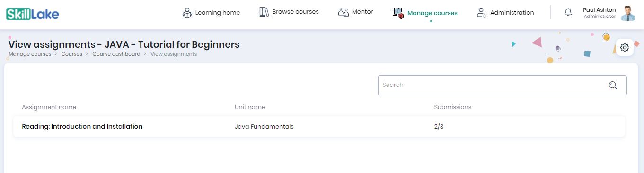Open the page settings gear icon
This screenshot has width=644, height=173.
[x=625, y=47]
